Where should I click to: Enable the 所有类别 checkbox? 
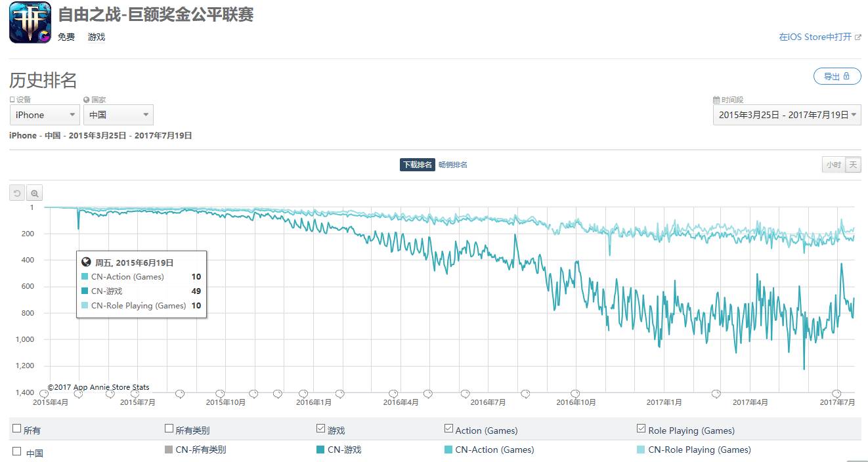169,429
